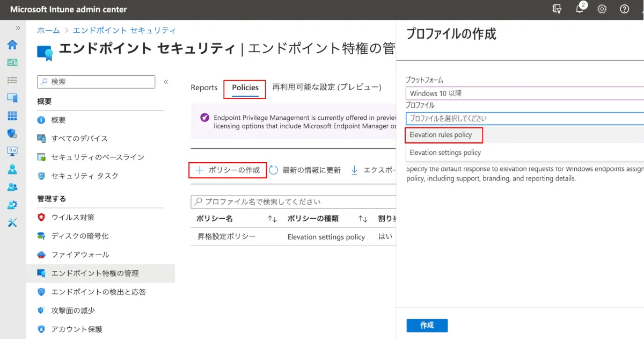Focus the 検索 menu search box
The height and width of the screenshot is (339, 644).
[x=96, y=82]
